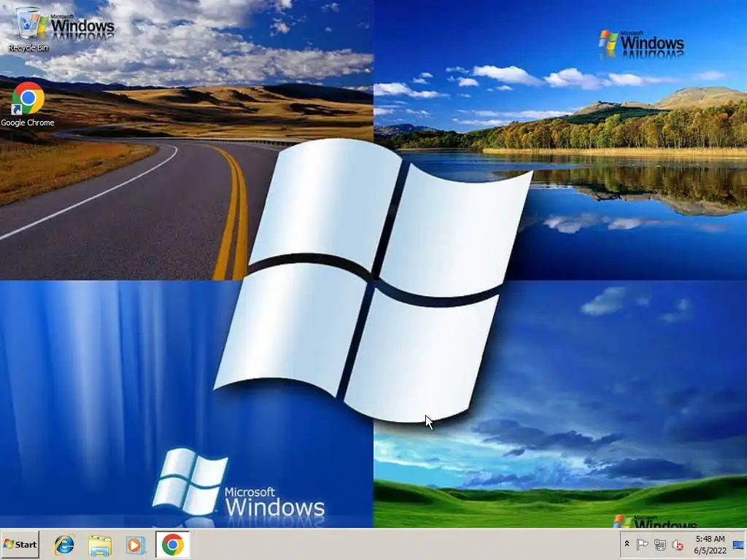The image size is (747, 560).
Task: Open the network status tray icon
Action: click(659, 544)
